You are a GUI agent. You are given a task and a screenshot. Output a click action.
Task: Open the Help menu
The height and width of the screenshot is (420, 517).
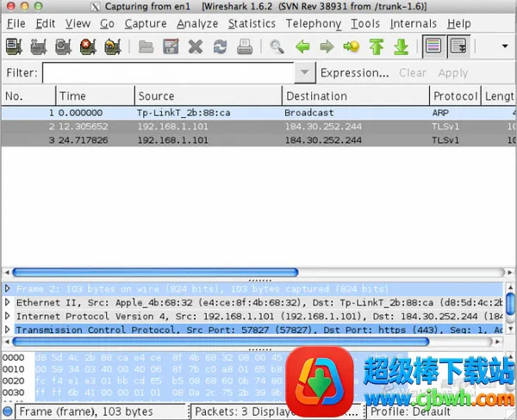pos(459,24)
